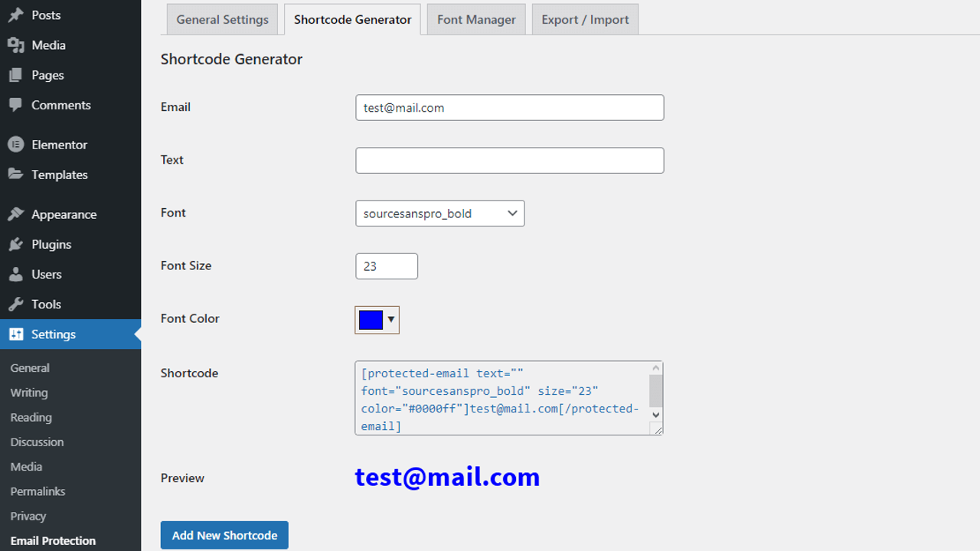The width and height of the screenshot is (980, 551).
Task: Click the Appearance brush icon
Action: [x=15, y=214]
